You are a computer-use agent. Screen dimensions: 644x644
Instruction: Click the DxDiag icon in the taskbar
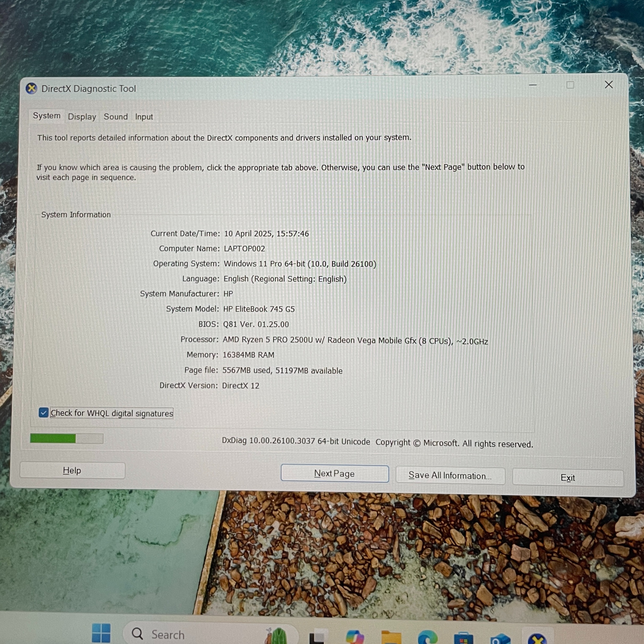pyautogui.click(x=537, y=638)
